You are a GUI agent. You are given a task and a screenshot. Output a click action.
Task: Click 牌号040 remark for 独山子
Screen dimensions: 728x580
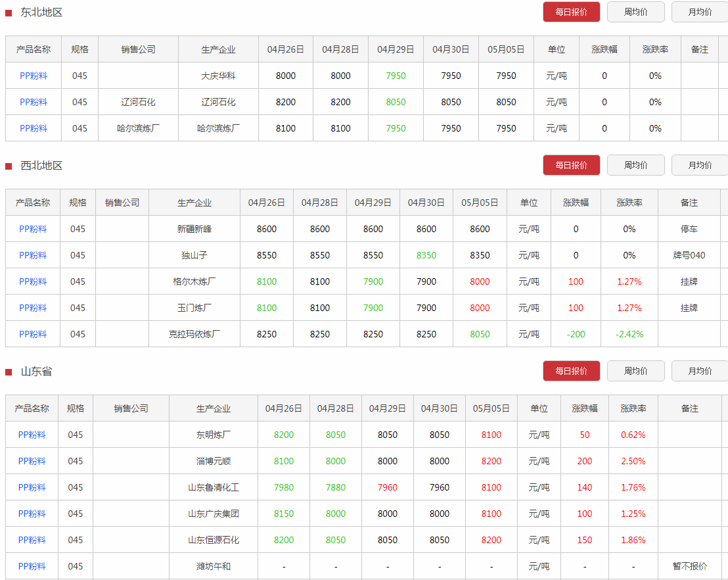click(x=689, y=255)
